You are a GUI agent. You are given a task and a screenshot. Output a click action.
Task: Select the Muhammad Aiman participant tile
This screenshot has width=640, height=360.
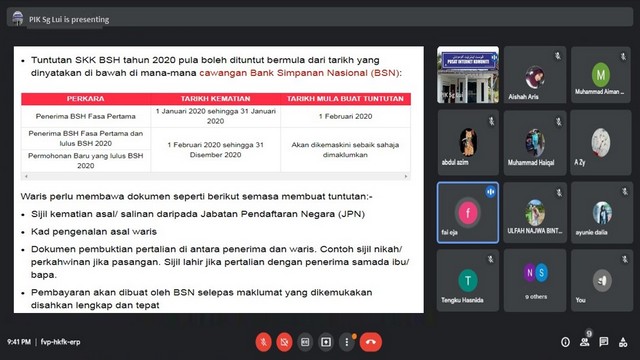(601, 75)
